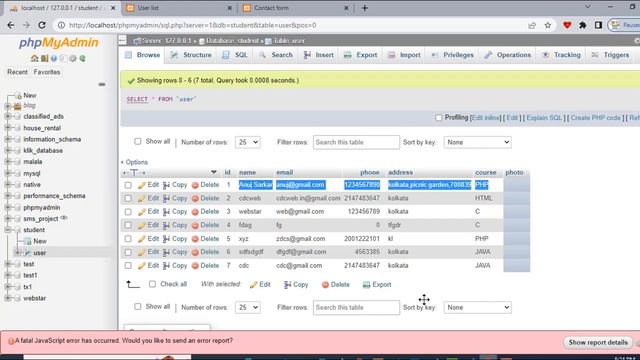Bookmark this page with the star icon
The height and width of the screenshot is (360, 640).
[548, 25]
